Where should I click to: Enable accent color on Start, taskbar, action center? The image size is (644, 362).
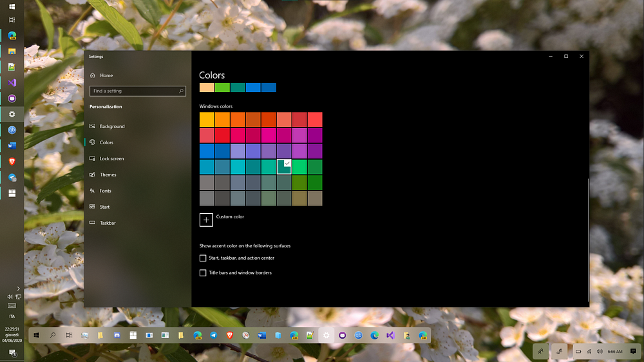click(203, 258)
